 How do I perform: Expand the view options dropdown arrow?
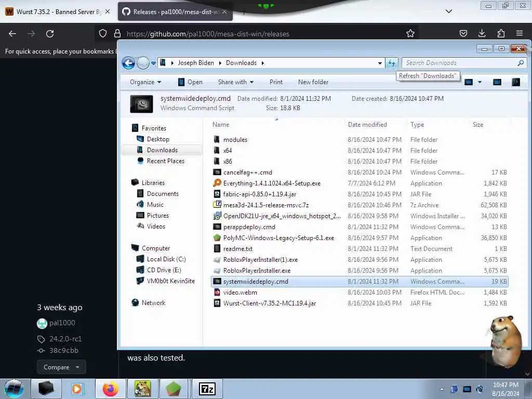tap(480, 82)
